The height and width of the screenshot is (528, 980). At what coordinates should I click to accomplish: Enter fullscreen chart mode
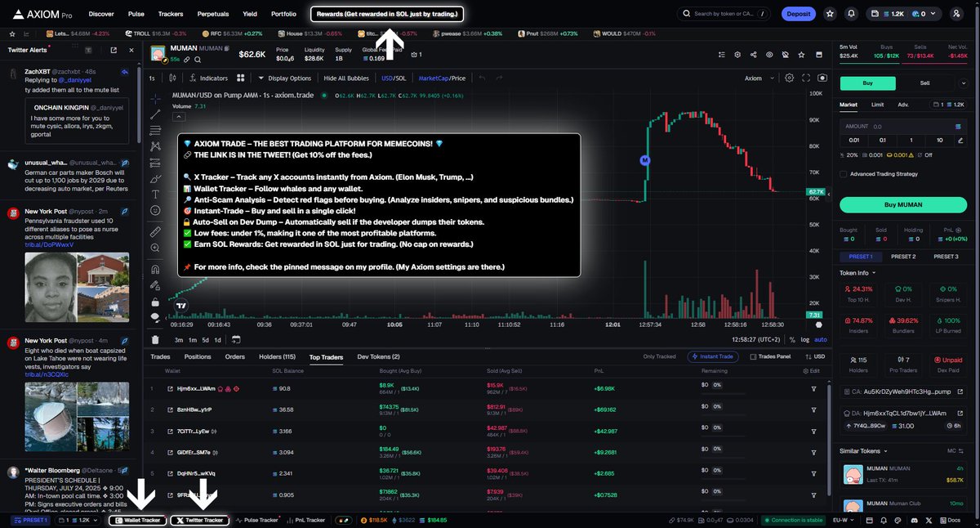(805, 78)
